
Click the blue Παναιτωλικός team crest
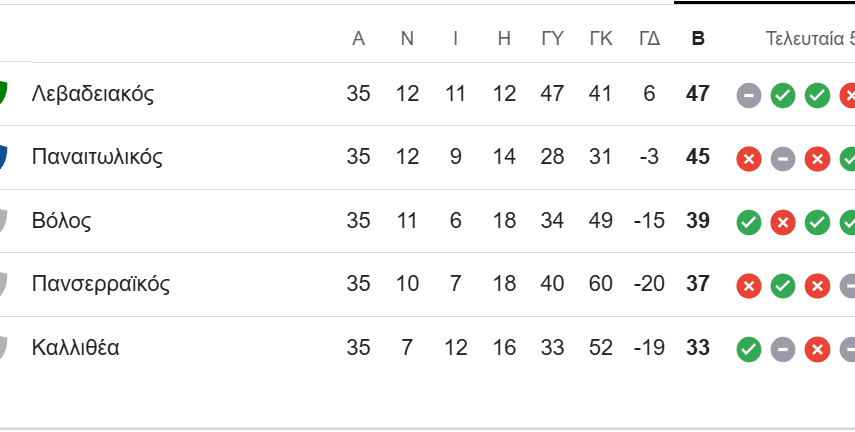pos(3,157)
